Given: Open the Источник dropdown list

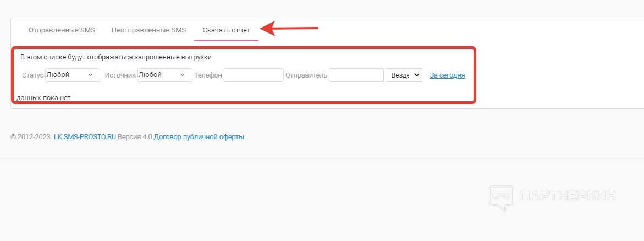Looking at the screenshot, I should coord(164,75).
